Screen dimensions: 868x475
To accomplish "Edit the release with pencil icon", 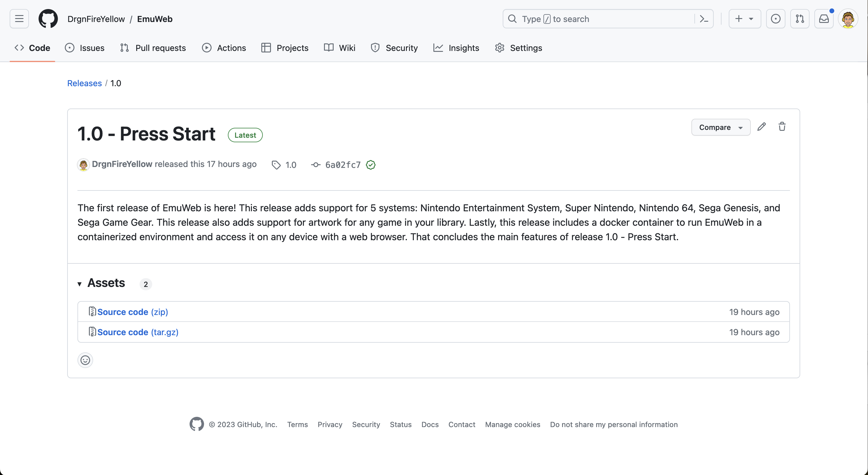I will (762, 127).
